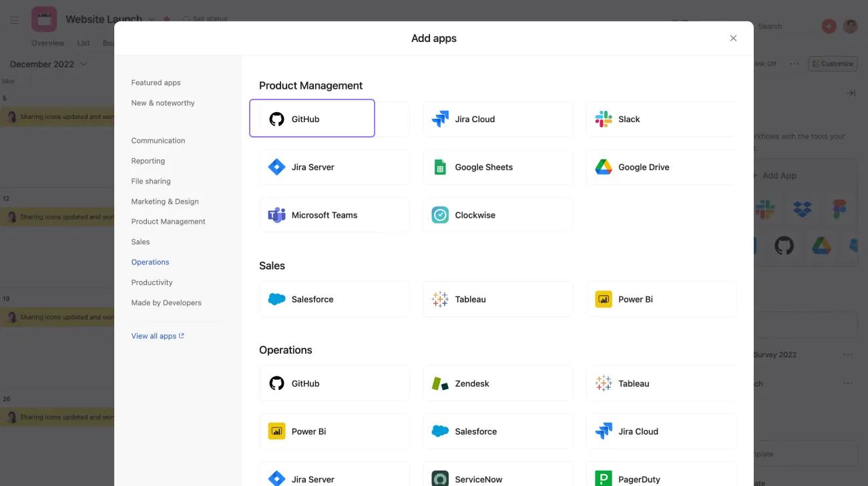Viewport: 868px width, 486px height.
Task: Select the GitHub app under Product Management
Action: [x=312, y=119]
